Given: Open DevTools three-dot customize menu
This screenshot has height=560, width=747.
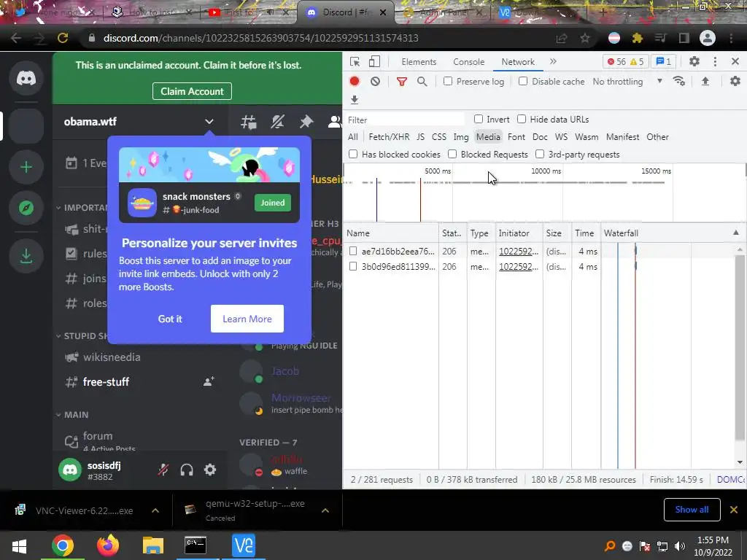Looking at the screenshot, I should 715,61.
